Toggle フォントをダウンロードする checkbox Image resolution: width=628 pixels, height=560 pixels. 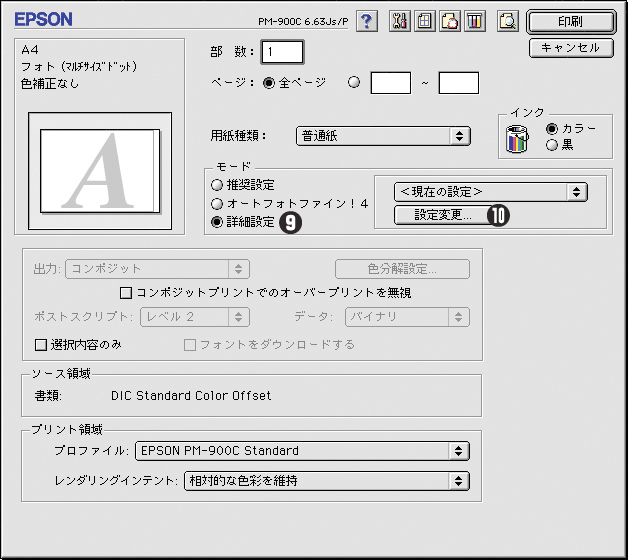click(x=189, y=345)
